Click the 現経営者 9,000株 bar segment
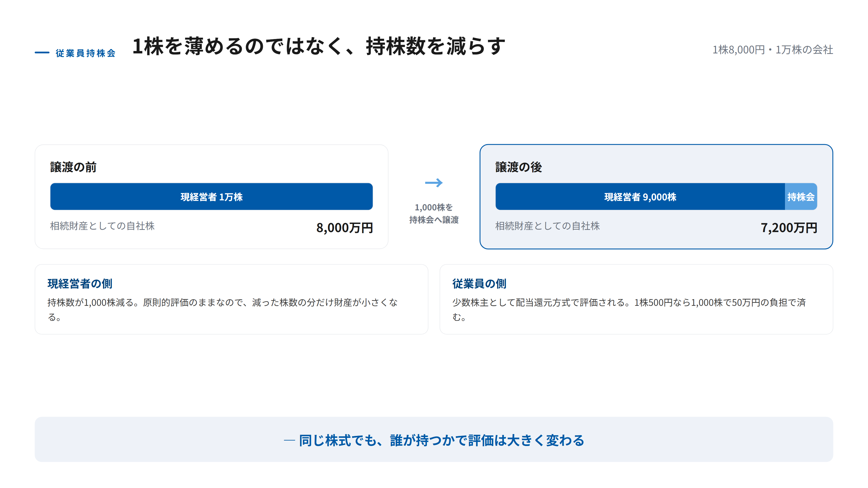Image resolution: width=868 pixels, height=488 pixels. coord(640,197)
